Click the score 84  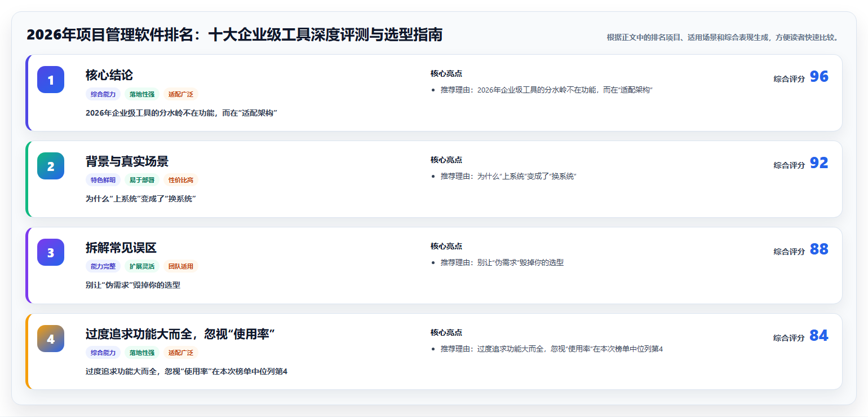tap(819, 336)
